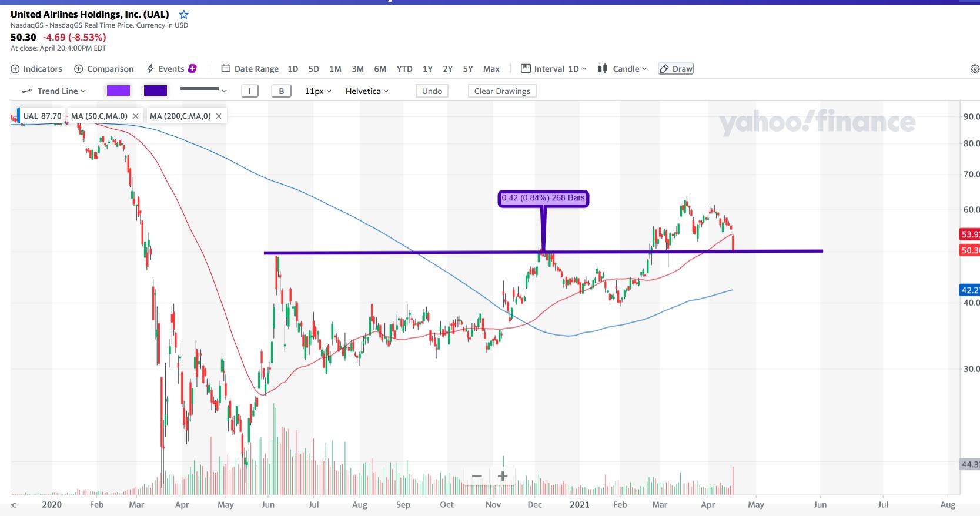This screenshot has height=516, width=980.
Task: Open the Date Range picker
Action: pos(250,69)
